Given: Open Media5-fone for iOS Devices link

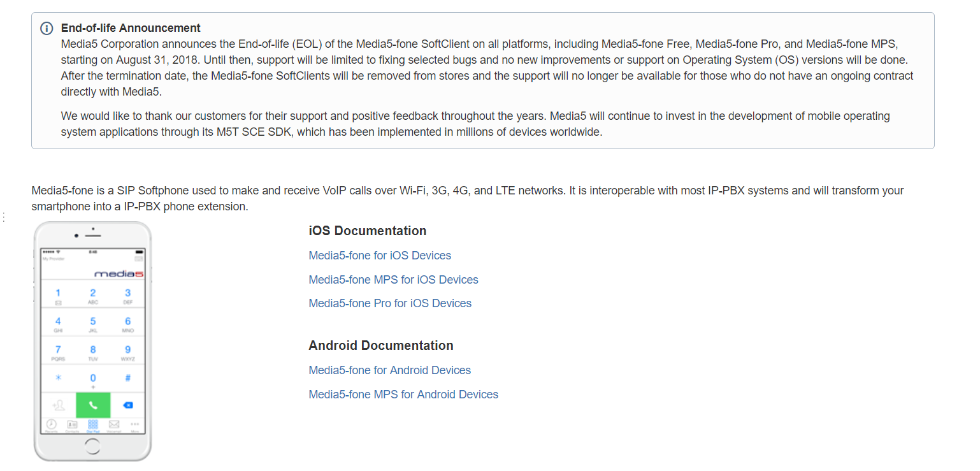Looking at the screenshot, I should 380,256.
